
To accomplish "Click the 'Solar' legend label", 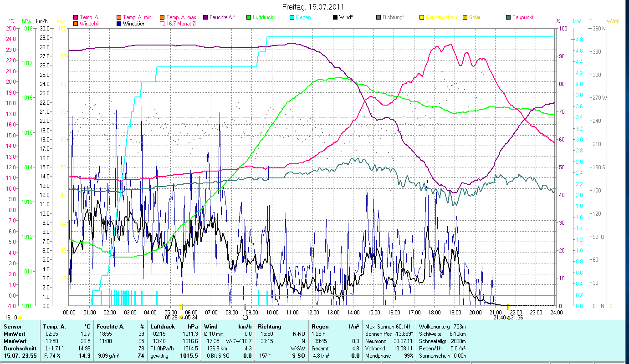I will click(475, 17).
